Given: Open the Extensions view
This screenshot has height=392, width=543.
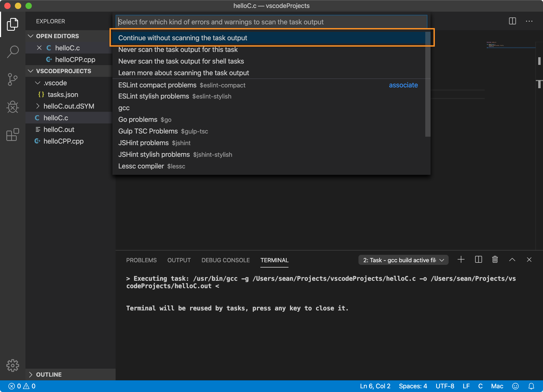Looking at the screenshot, I should 12,135.
